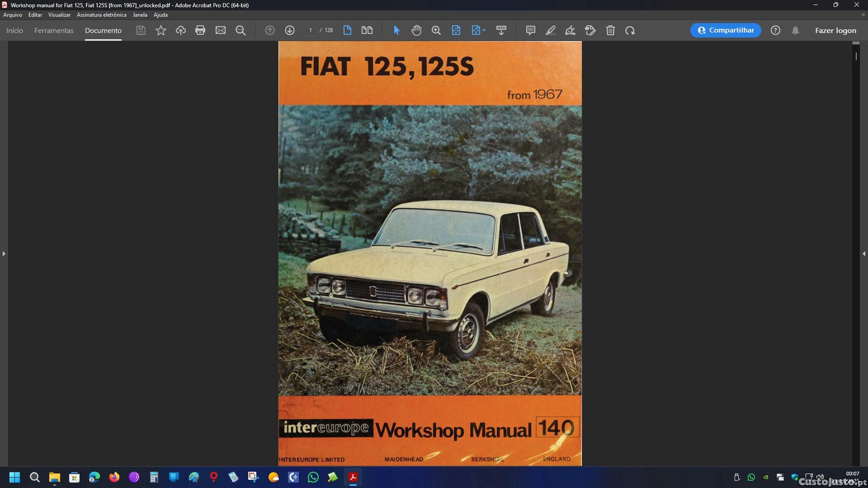Toggle single page view mode
This screenshot has height=488, width=868.
point(347,30)
